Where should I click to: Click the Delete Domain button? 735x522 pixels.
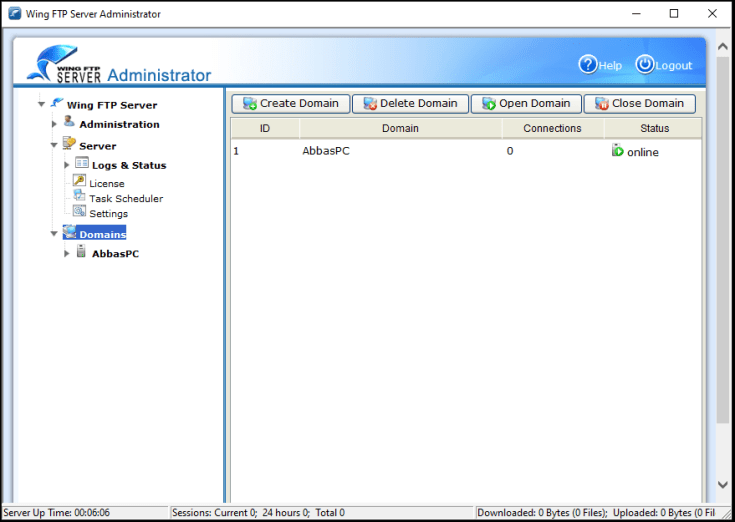(x=410, y=104)
